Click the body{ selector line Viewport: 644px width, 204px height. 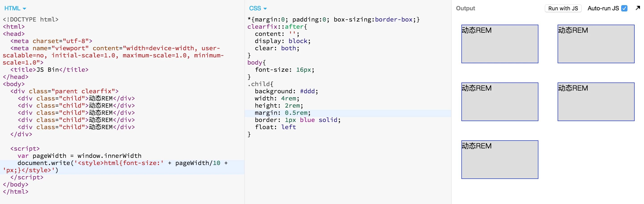[256, 63]
